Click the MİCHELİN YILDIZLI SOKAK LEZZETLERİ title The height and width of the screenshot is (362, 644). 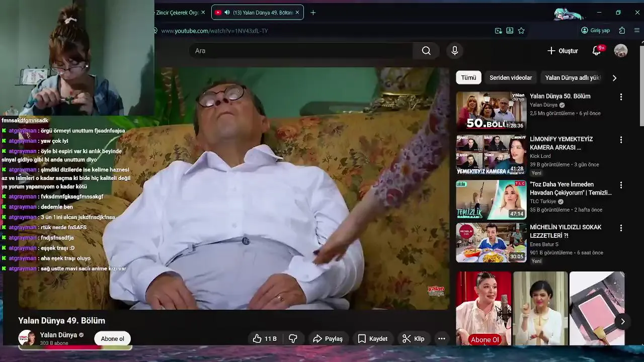point(566,231)
